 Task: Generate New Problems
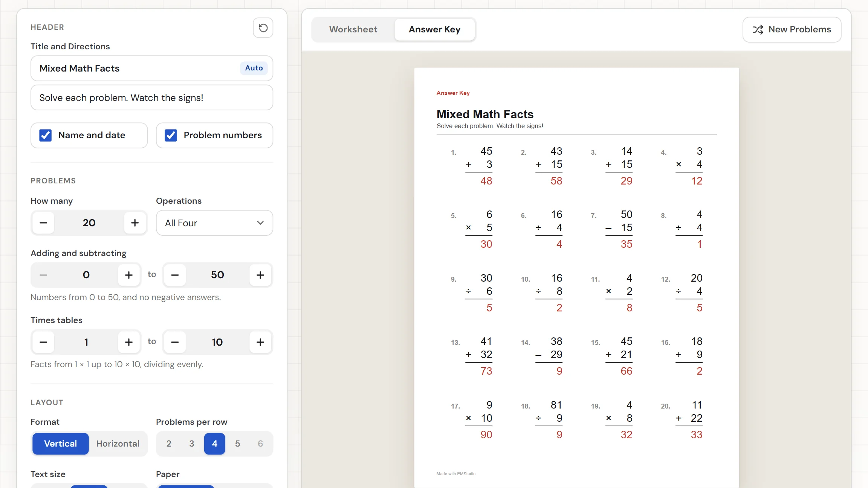(792, 29)
